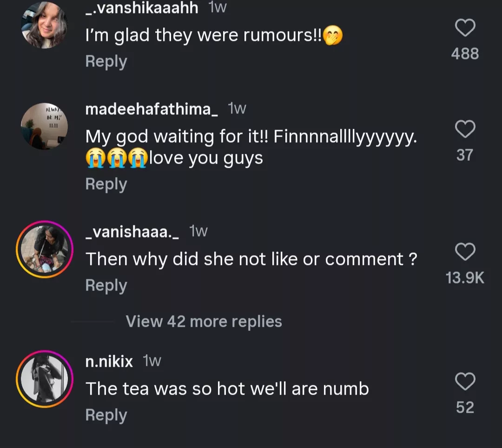Viewport: 502px width, 448px height.
Task: Expand View 42 more replies
Action: coord(204,322)
